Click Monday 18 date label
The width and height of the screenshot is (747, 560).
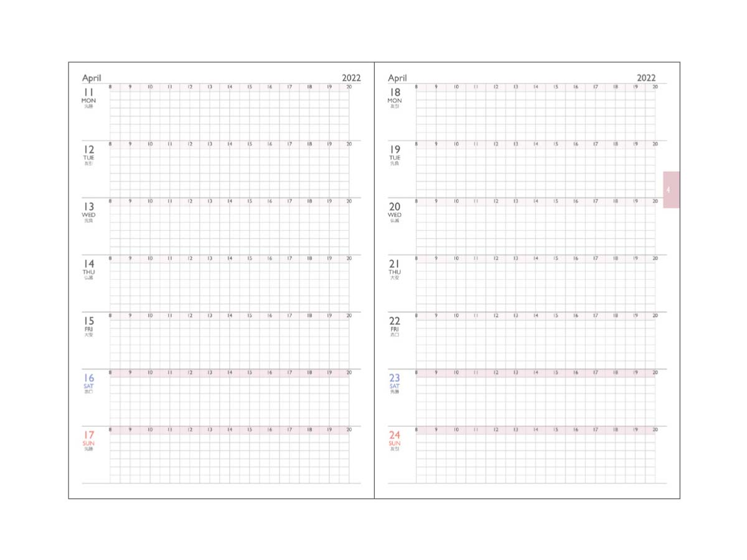click(x=395, y=93)
